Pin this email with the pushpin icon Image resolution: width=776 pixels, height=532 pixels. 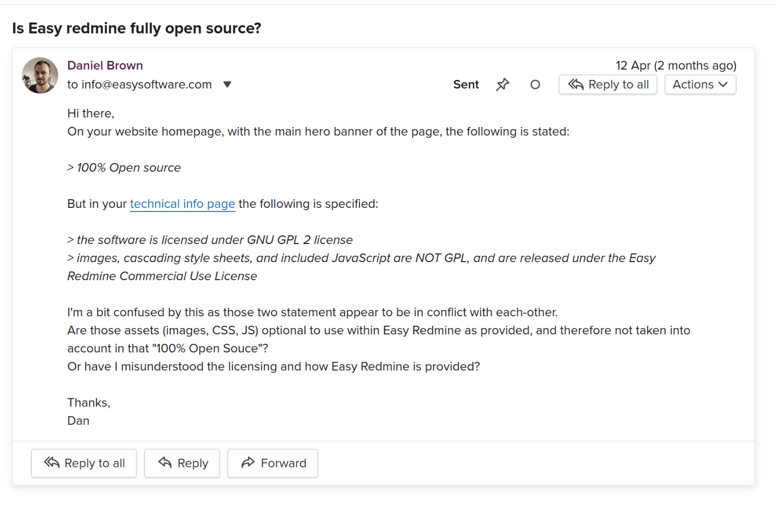tap(502, 85)
